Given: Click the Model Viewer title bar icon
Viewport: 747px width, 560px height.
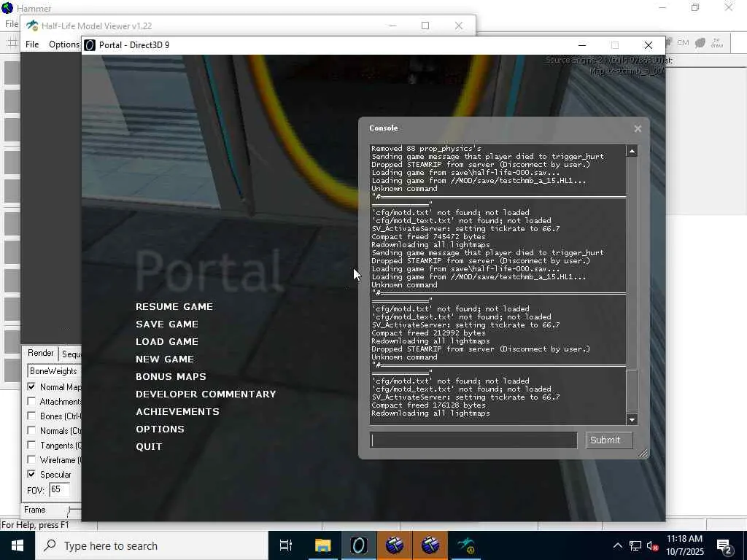Looking at the screenshot, I should tap(32, 26).
